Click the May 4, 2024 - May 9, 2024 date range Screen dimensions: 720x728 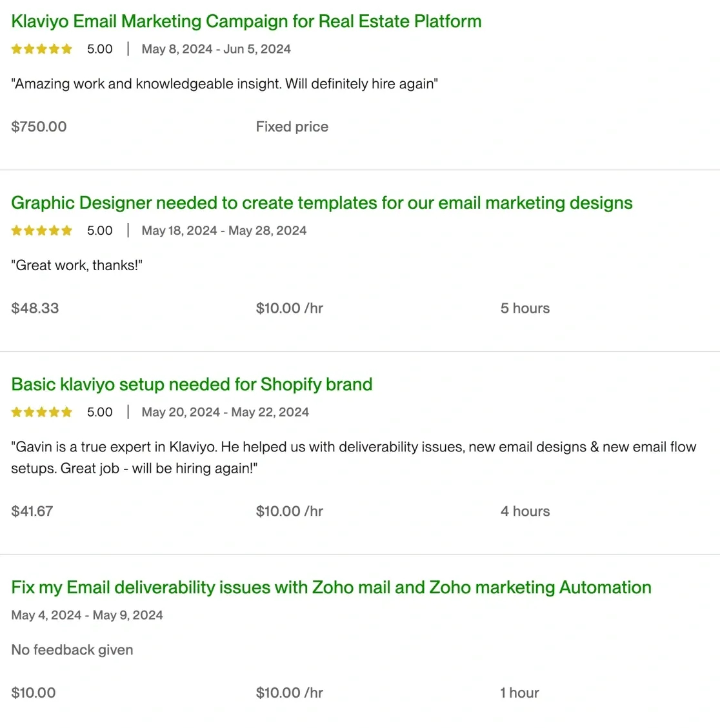coord(87,615)
